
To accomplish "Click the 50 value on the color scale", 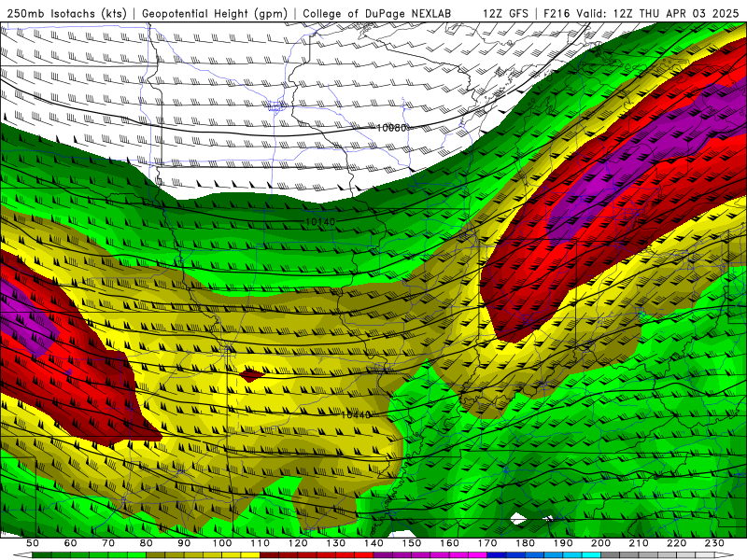I will (32, 543).
